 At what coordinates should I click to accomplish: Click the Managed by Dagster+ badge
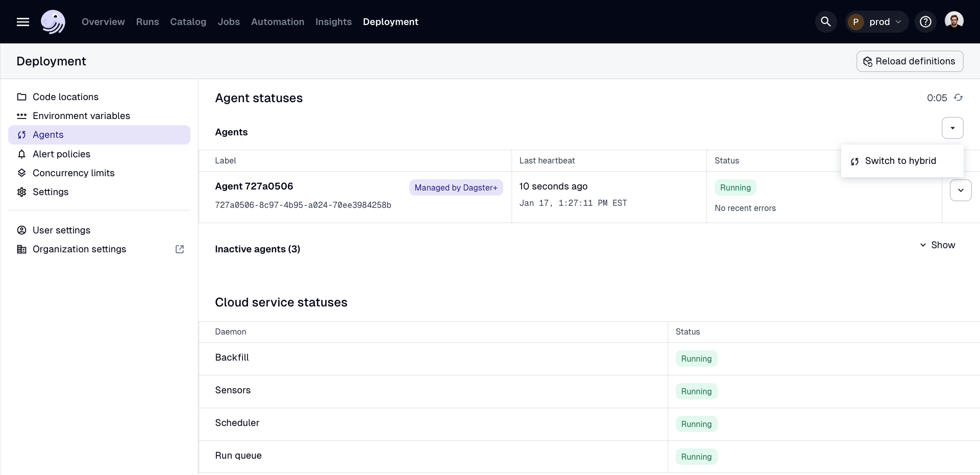click(x=456, y=188)
